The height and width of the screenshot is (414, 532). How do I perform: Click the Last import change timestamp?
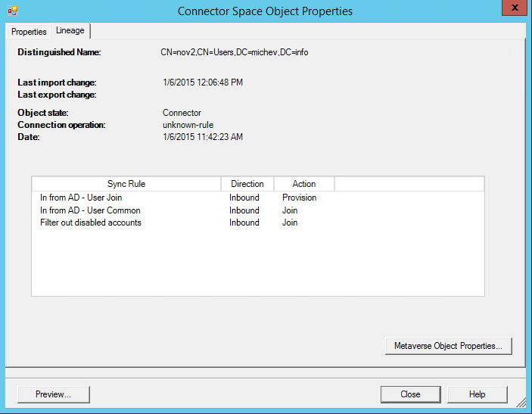[202, 82]
